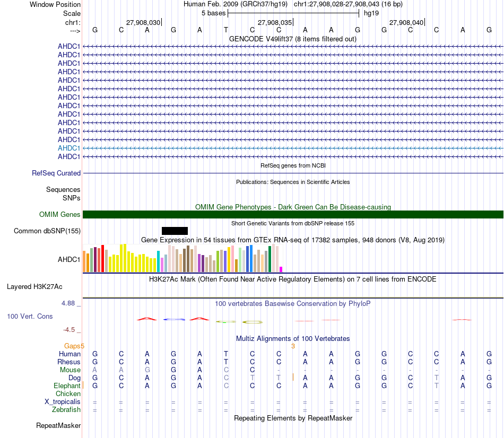
Task: Click the 5 bases scale text
Action: [x=213, y=13]
